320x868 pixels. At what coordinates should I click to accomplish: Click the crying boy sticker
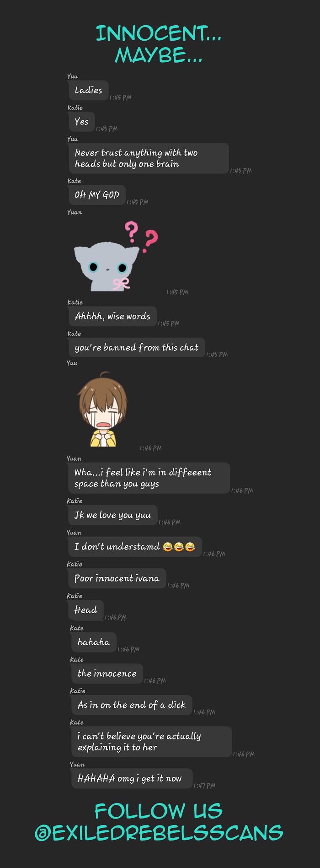[103, 410]
